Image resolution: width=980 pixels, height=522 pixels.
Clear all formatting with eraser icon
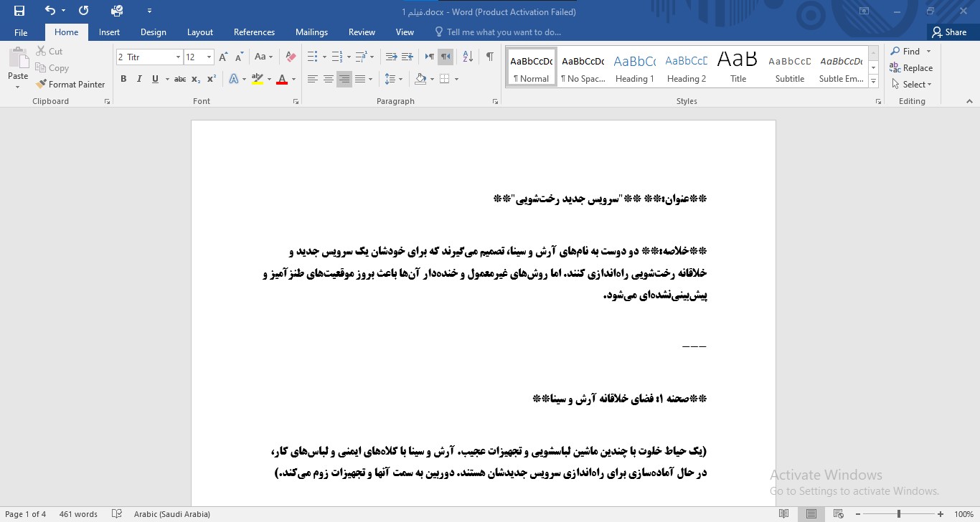tap(290, 56)
